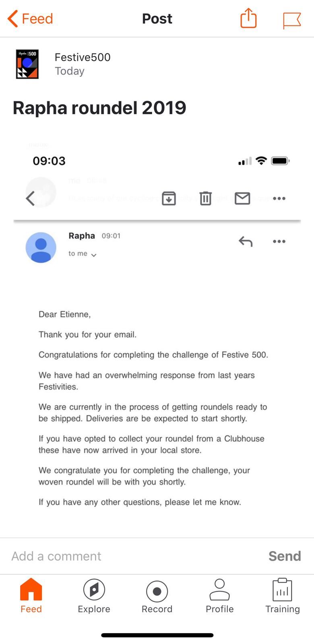Screen dimensions: 314x644
Task: Tap the share post icon
Action: point(248,19)
